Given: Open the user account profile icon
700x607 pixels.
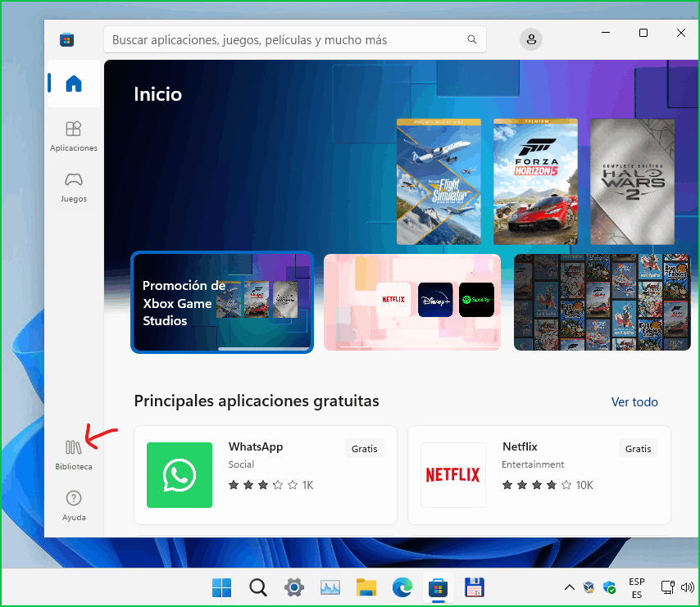Looking at the screenshot, I should [531, 39].
